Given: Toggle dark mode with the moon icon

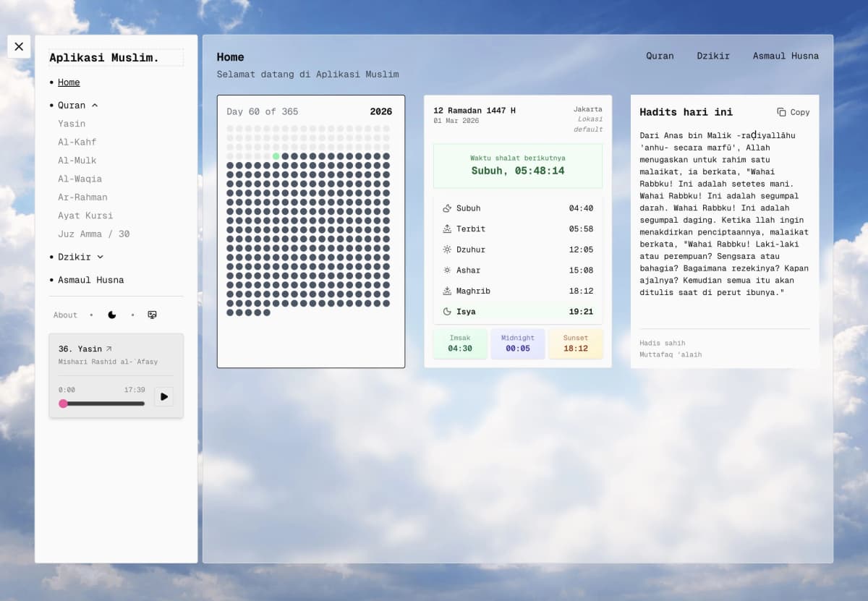Looking at the screenshot, I should click(112, 315).
